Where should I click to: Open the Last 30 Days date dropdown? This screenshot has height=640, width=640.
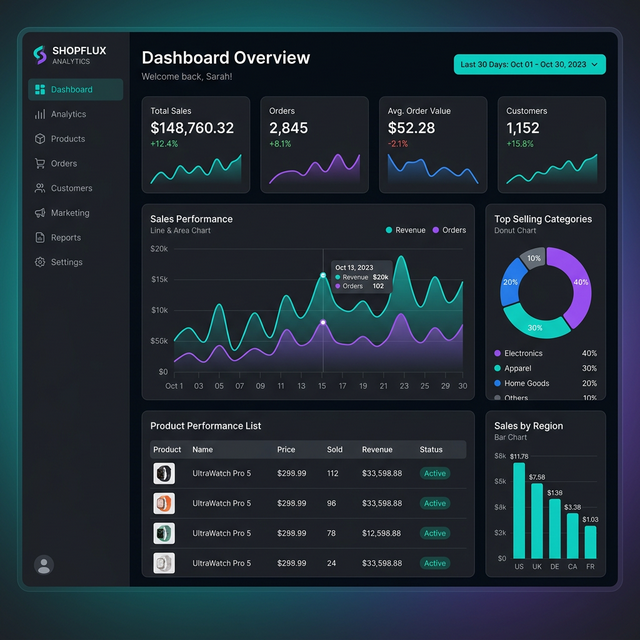click(529, 65)
